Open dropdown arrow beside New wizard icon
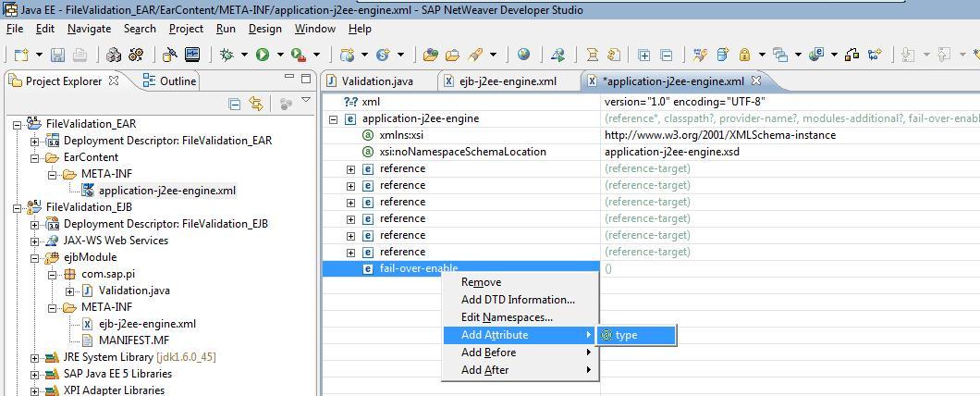 point(40,56)
